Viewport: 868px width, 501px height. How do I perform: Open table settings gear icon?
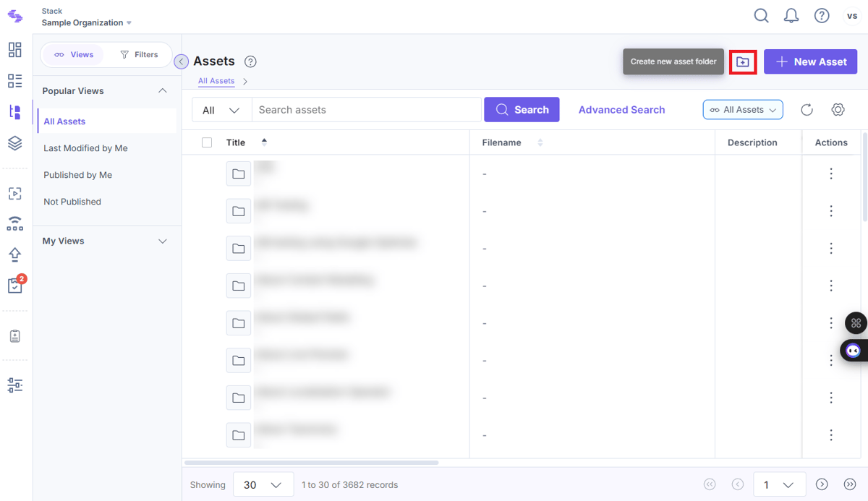tap(838, 110)
